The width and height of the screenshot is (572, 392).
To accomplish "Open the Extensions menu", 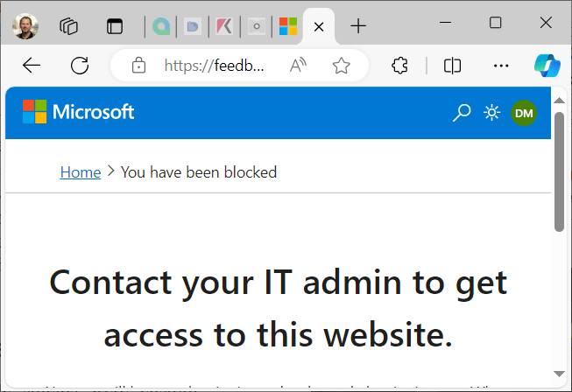I will tap(400, 66).
